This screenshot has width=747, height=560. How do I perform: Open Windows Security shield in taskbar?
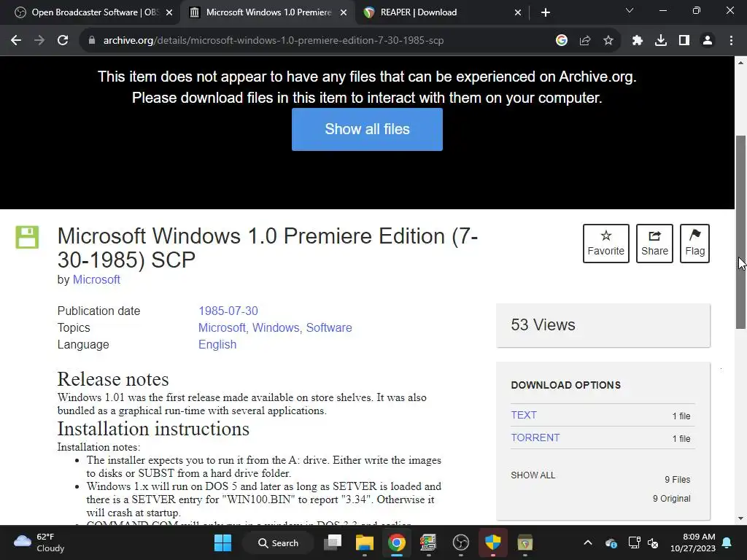tap(492, 542)
